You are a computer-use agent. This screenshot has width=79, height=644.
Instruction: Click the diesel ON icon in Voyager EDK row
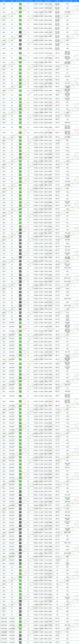(20, 639)
